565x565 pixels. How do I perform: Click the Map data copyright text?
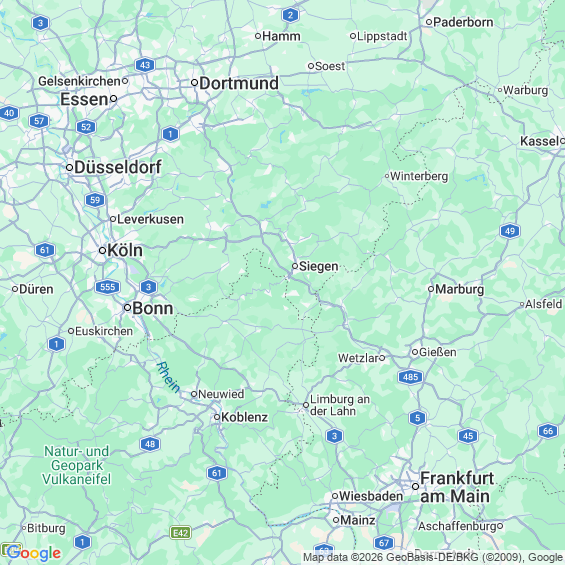(433, 558)
